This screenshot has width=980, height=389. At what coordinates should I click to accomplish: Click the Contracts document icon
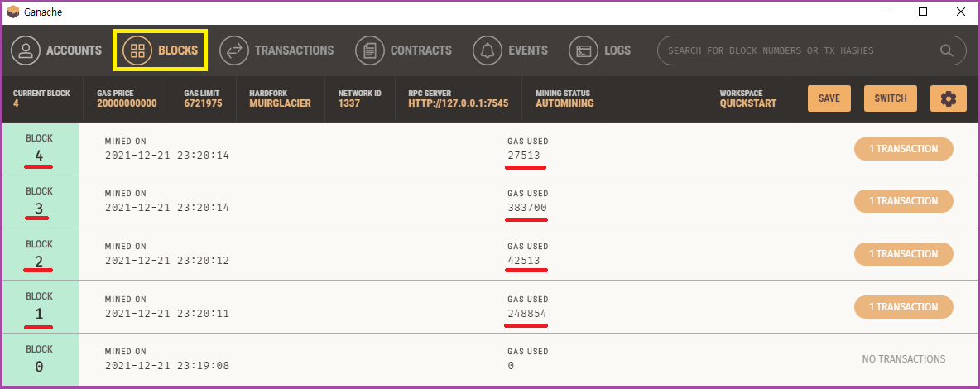click(x=370, y=50)
